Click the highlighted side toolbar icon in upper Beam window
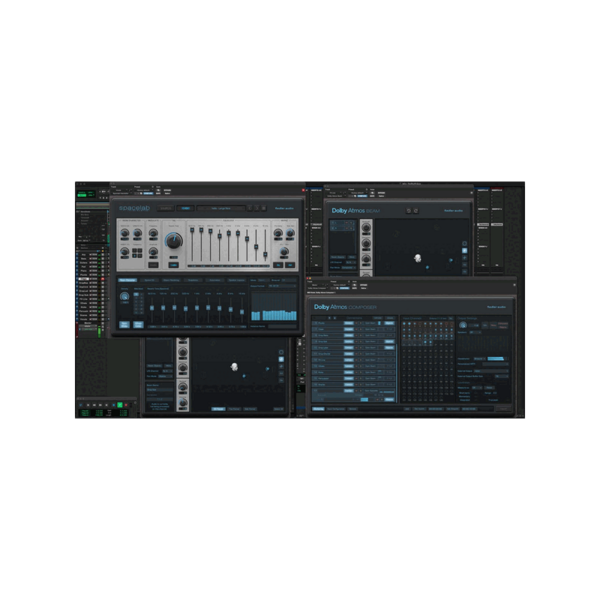This screenshot has height=600, width=600. point(465,251)
